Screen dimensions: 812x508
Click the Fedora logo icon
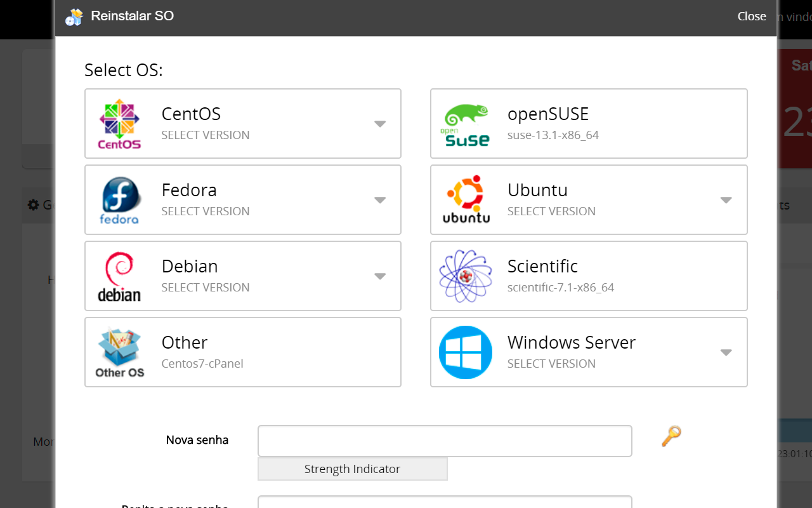coord(119,200)
